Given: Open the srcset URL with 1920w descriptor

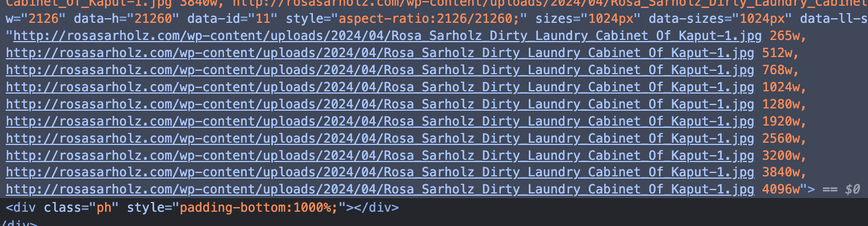Looking at the screenshot, I should (380, 122).
